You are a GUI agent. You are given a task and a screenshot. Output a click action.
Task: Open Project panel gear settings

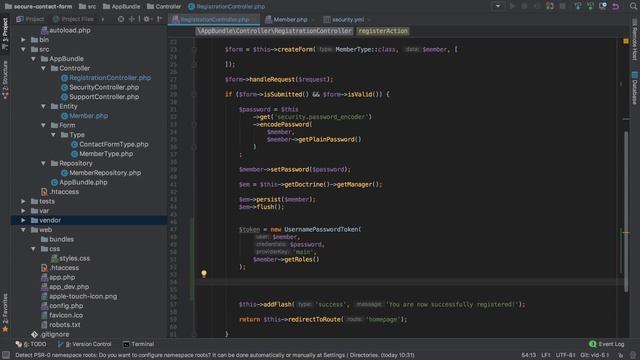pyautogui.click(x=147, y=19)
